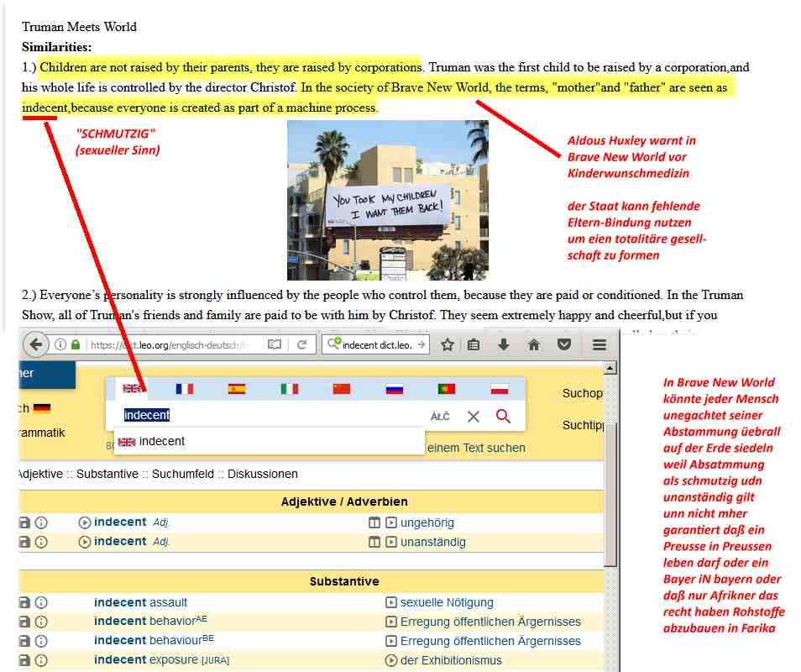This screenshot has width=801, height=672.
Task: Open the 'unanständig' translation link
Action: (432, 542)
